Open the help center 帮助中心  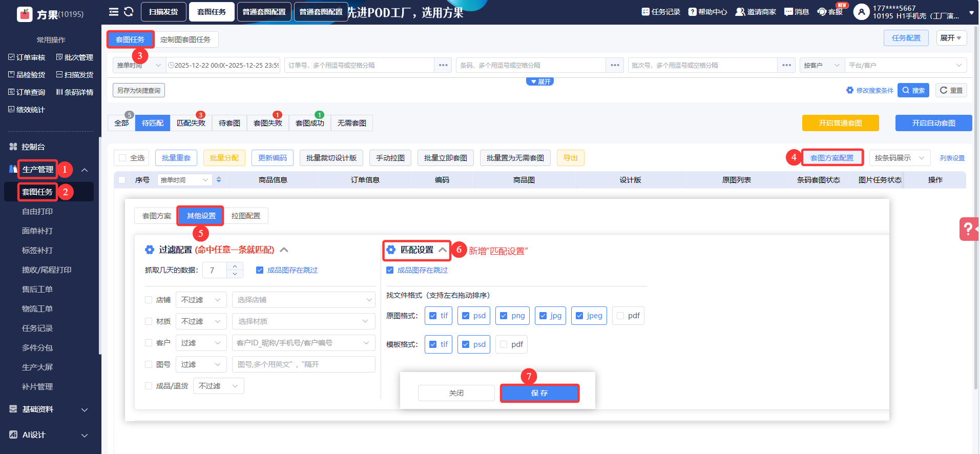[692, 12]
